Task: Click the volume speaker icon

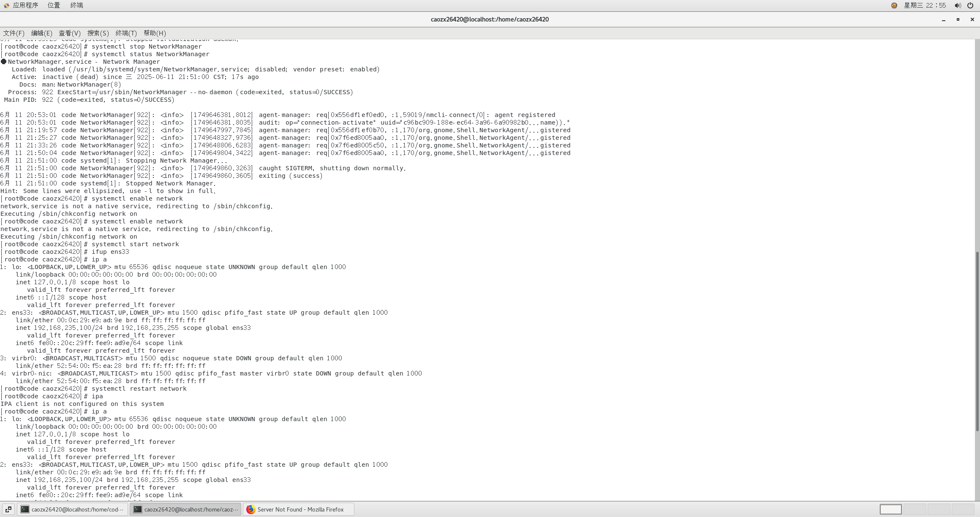Action: point(958,5)
